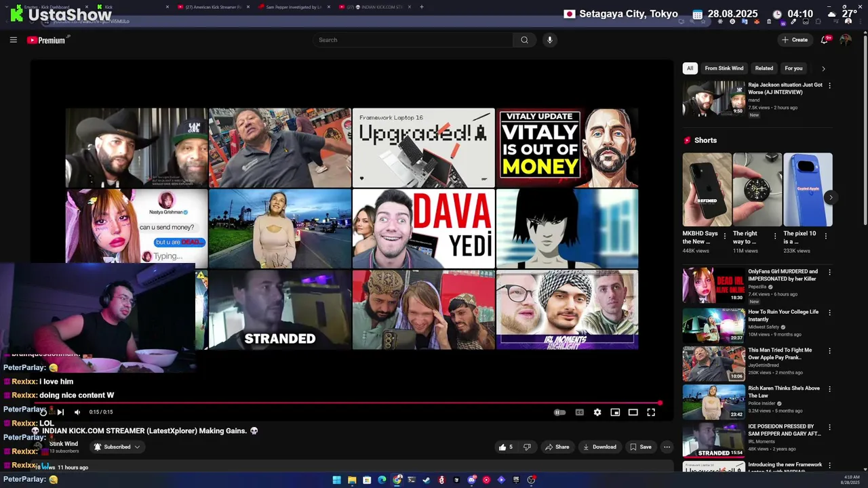Open IRL Moments Highlight endscreen thumbnail
The width and height of the screenshot is (868, 488).
coord(567,310)
